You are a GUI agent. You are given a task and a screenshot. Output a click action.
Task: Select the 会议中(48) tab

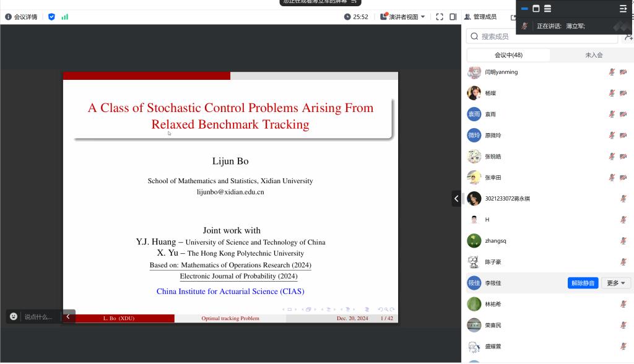click(x=508, y=55)
